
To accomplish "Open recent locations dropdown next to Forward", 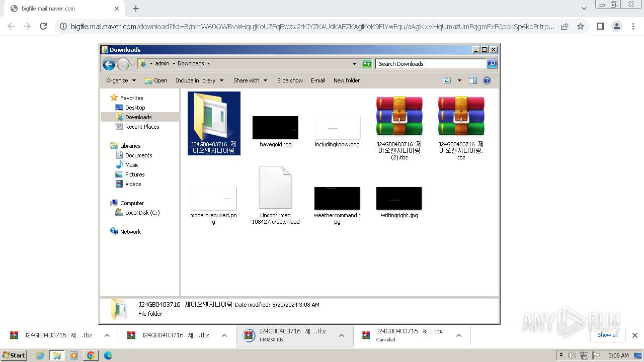I will 133,64.
